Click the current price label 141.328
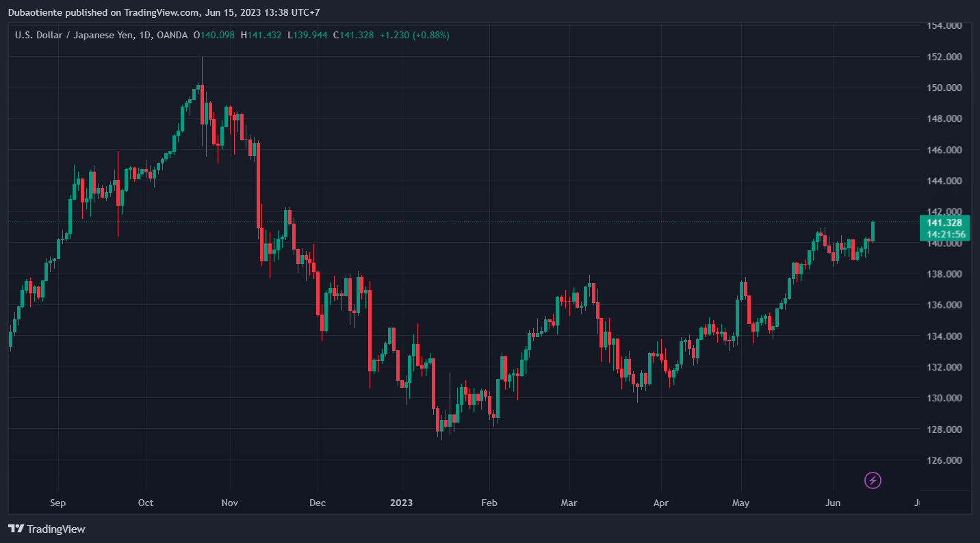This screenshot has height=543, width=980. (x=944, y=223)
